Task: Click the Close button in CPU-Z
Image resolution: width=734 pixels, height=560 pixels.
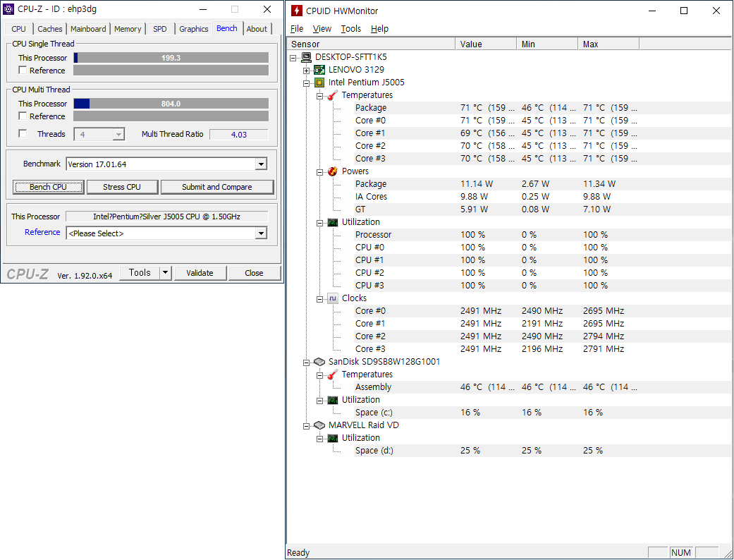Action: tap(254, 272)
